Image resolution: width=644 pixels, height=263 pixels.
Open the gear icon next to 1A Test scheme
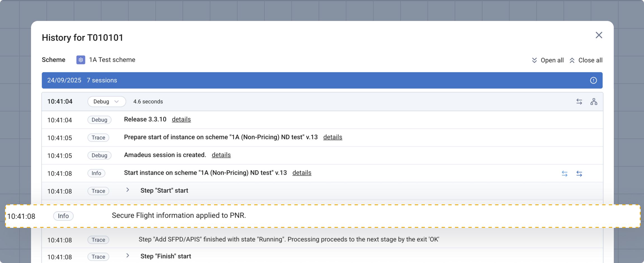80,60
